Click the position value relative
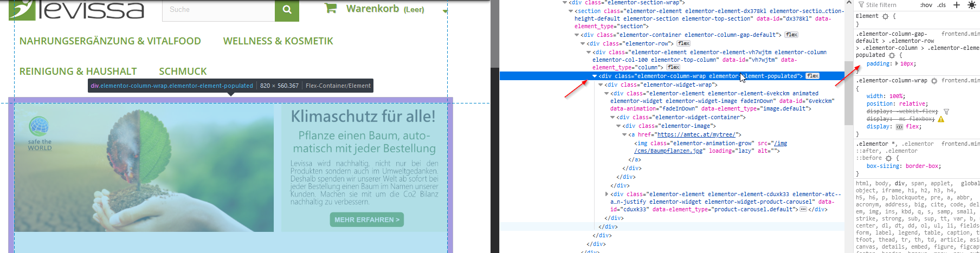980x253 pixels. 913,104
